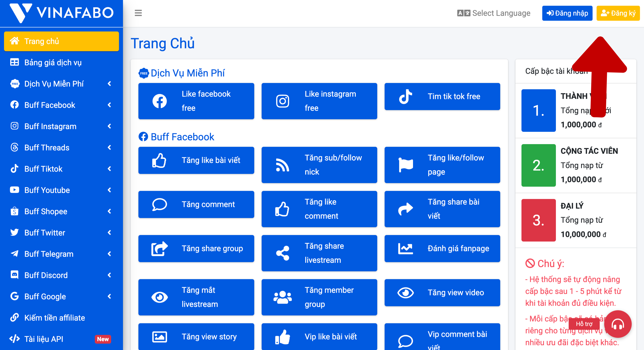644x350 pixels.
Task: Click the chart icon on Đánh giá fanpage
Action: [x=405, y=248]
